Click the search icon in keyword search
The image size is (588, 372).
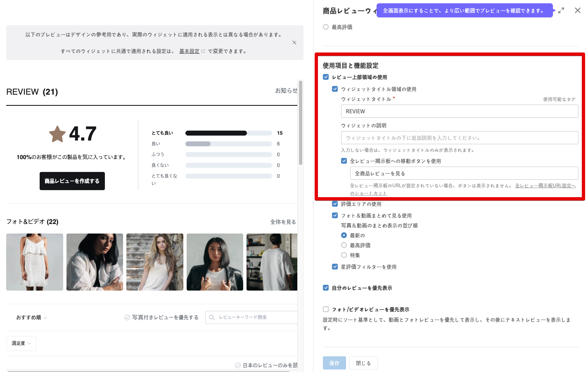pos(212,317)
